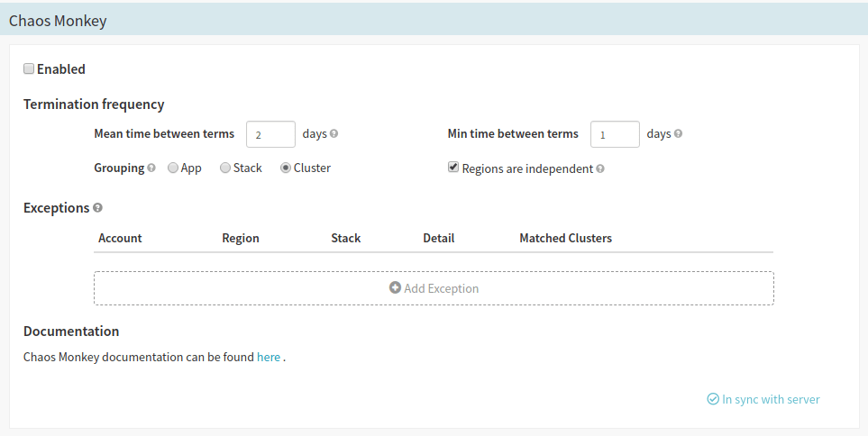Click the Exceptions heading text

(x=57, y=207)
